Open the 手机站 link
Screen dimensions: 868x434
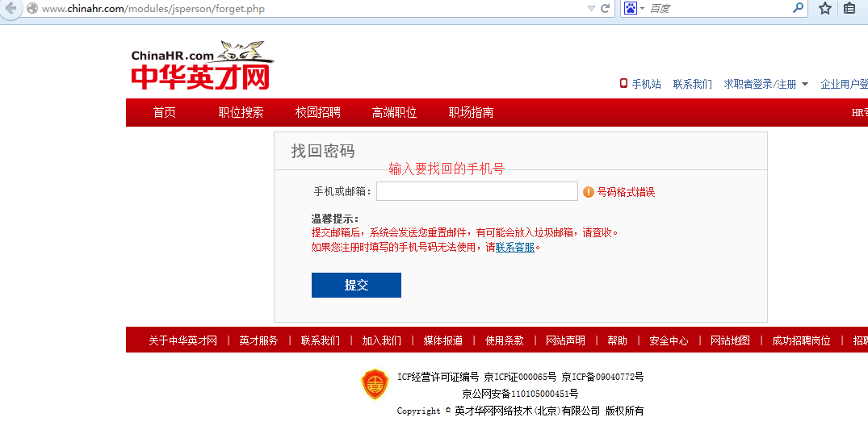(647, 84)
